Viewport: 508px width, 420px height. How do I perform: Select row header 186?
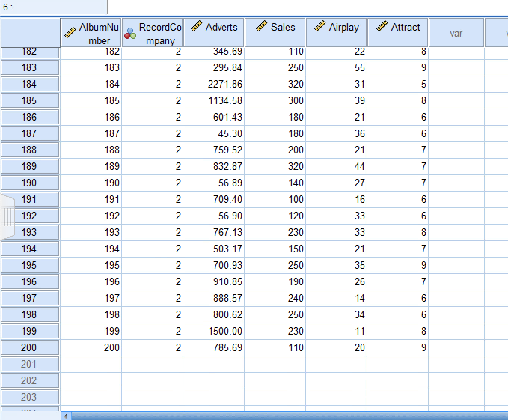tap(30, 117)
